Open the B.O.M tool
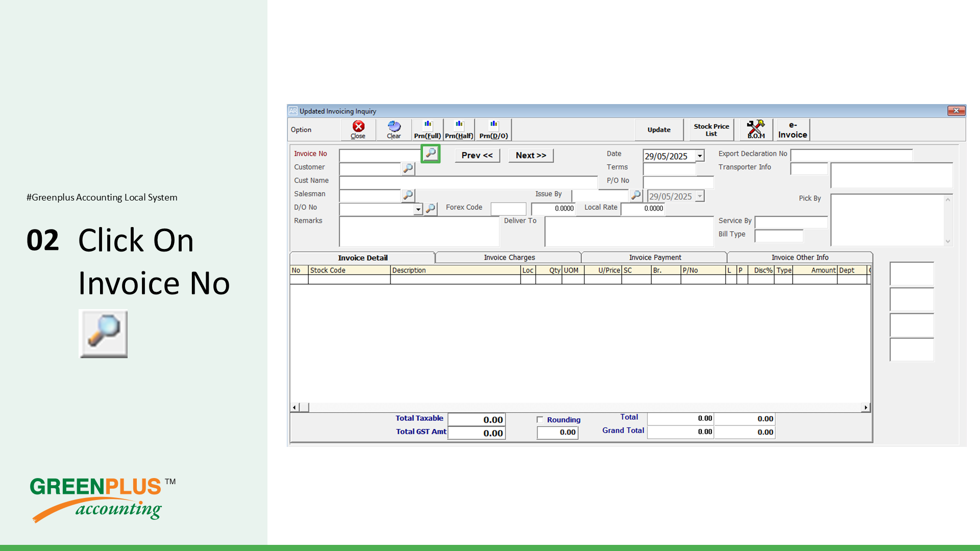 click(x=756, y=130)
